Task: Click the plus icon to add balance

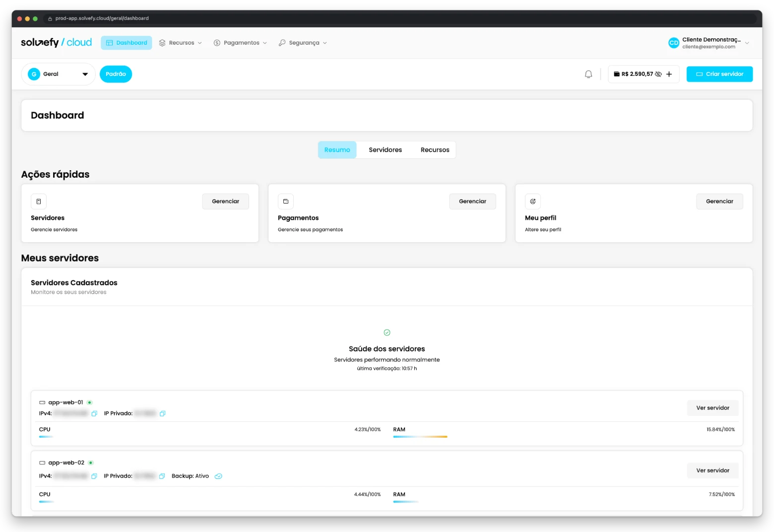Action: (669, 74)
